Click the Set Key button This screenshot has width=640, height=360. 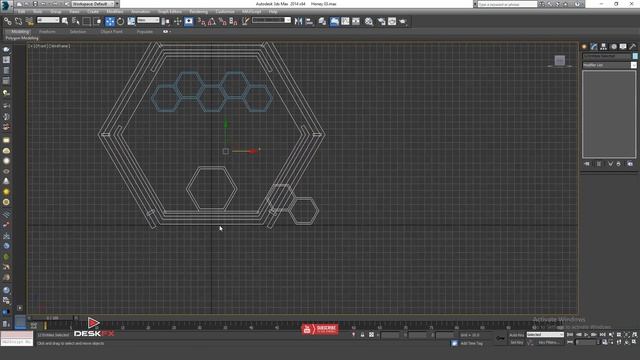point(516,342)
